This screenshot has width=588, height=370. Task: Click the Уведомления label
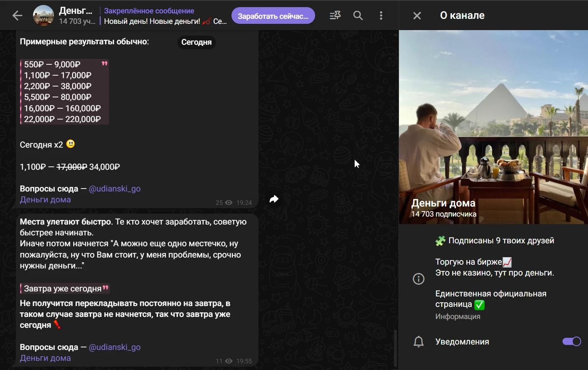tap(462, 342)
